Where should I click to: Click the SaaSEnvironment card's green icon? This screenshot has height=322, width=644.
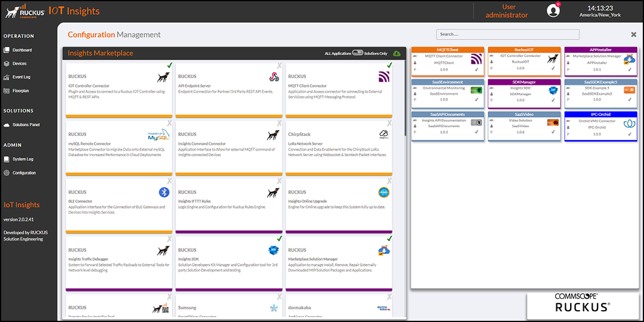click(x=476, y=91)
